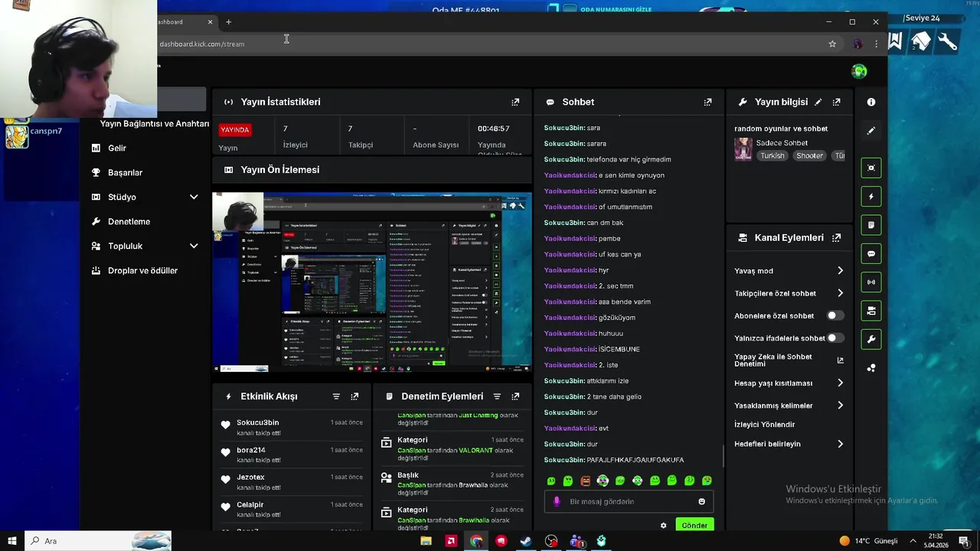
Task: Open the Denetim Eylemleri filter icon
Action: [497, 396]
